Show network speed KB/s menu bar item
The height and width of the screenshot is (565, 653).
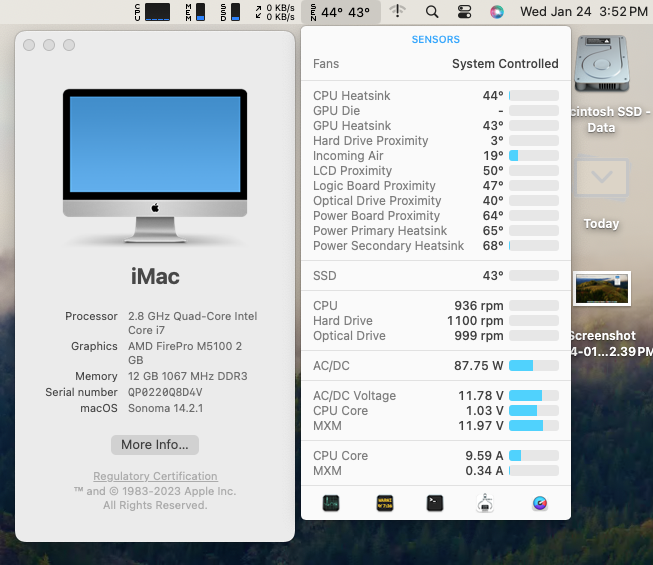pos(275,12)
